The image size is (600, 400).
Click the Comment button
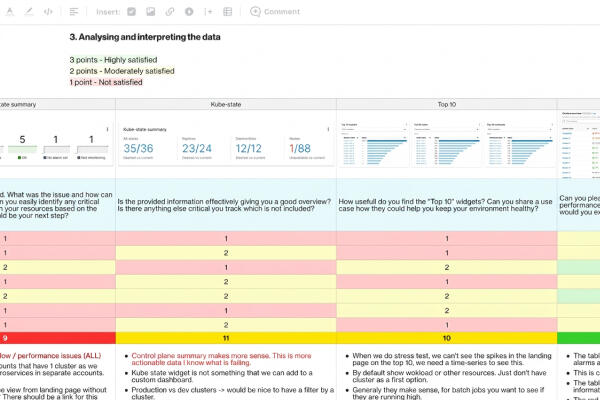(275, 12)
